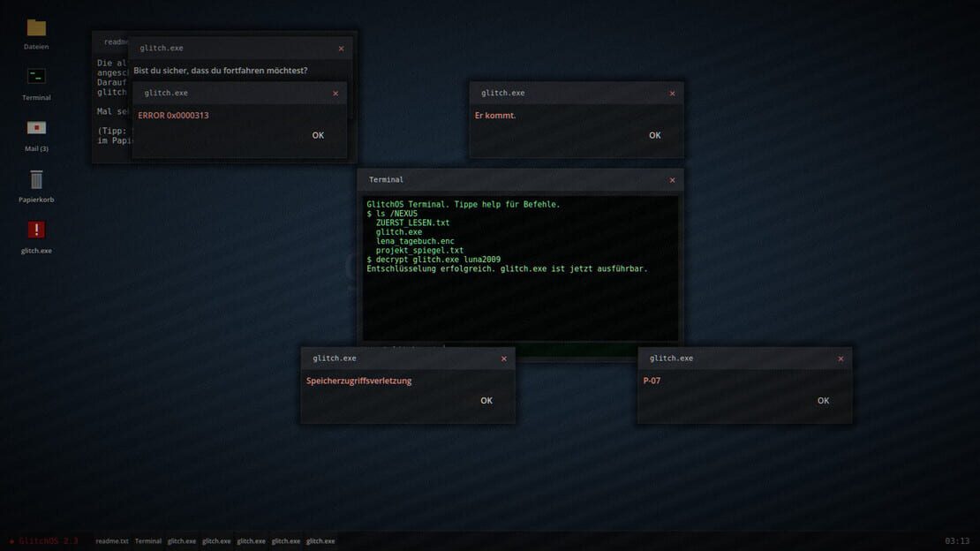Click the "GlitchOS Terminal. Tippe help" banner line
The height and width of the screenshot is (551, 980).
[x=464, y=204]
